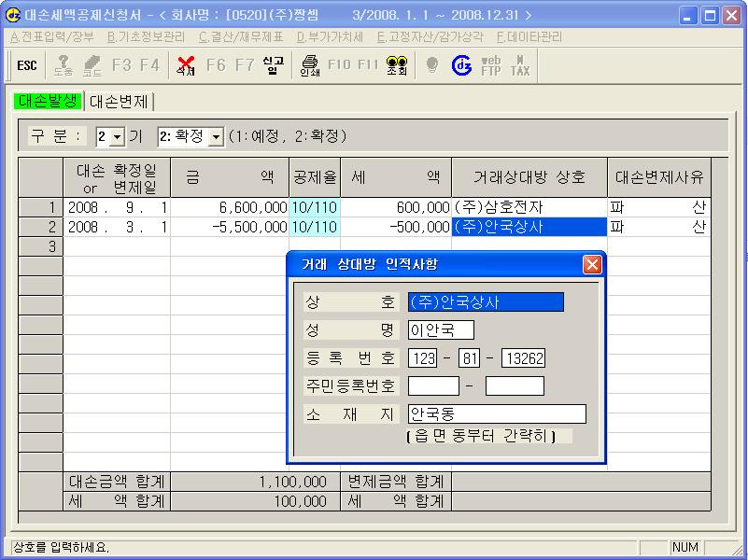Viewport: 748px width, 560px height.
Task: Click the 대손변제사유 column header
Action: [658, 177]
